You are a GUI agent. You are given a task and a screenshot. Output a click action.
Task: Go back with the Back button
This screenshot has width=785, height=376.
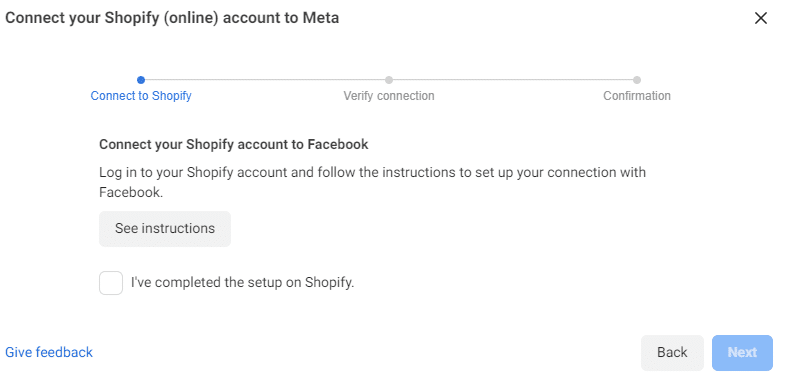pyautogui.click(x=672, y=352)
